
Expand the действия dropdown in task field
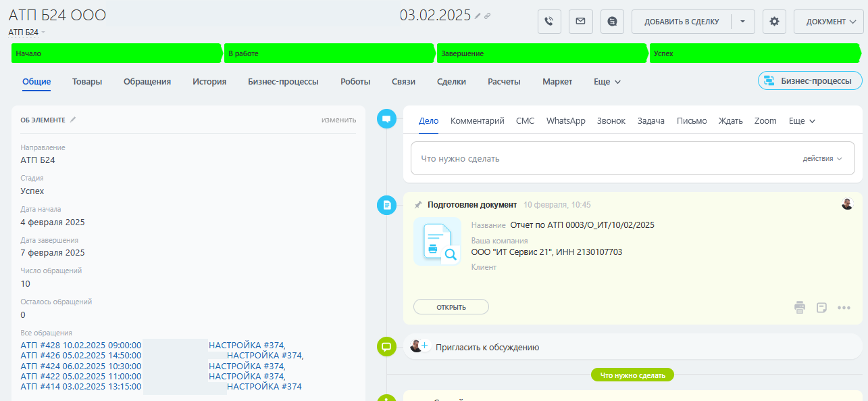pos(822,159)
